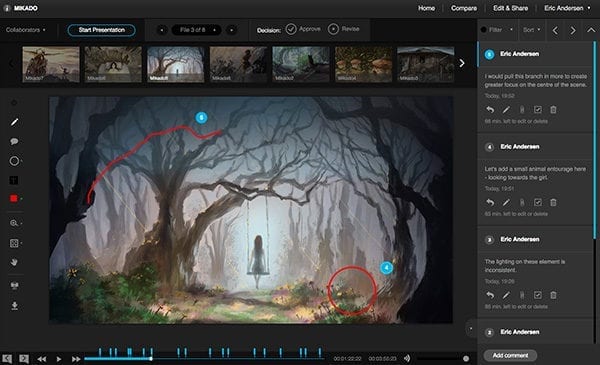Open attachment icon on comment 4

(522, 202)
